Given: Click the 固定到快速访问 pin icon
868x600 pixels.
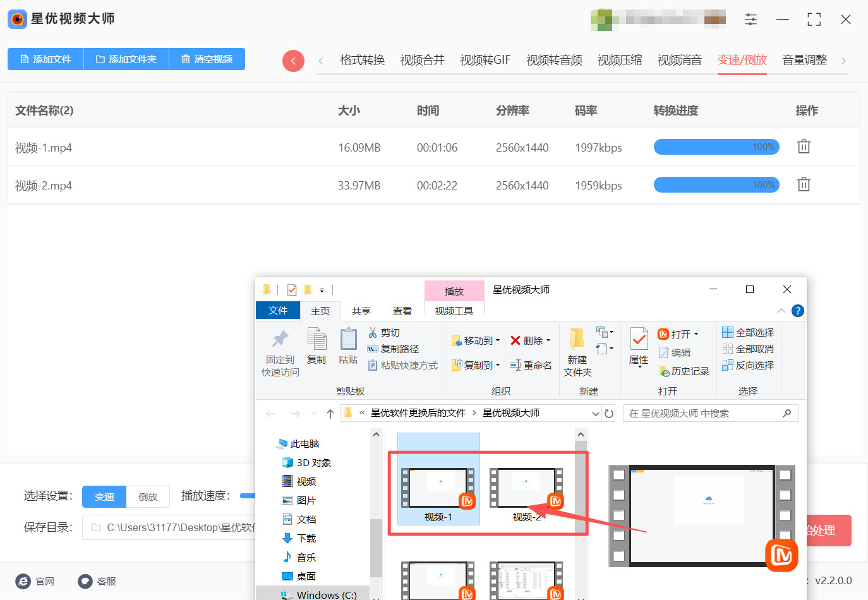Looking at the screenshot, I should pyautogui.click(x=280, y=339).
